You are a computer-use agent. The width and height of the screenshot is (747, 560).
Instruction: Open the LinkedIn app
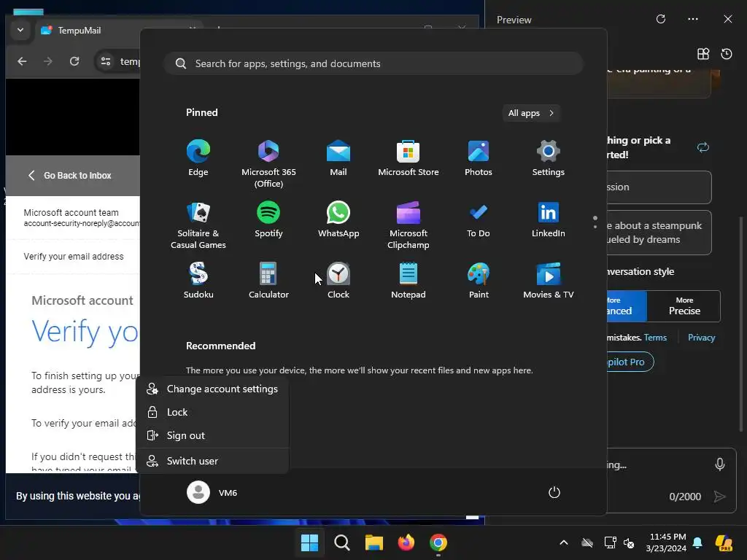[x=549, y=219]
